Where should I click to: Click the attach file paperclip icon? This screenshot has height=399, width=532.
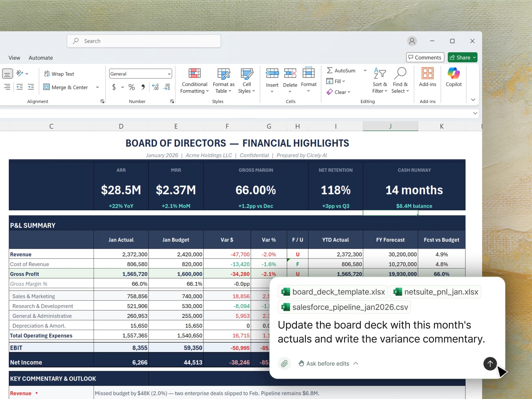click(284, 364)
